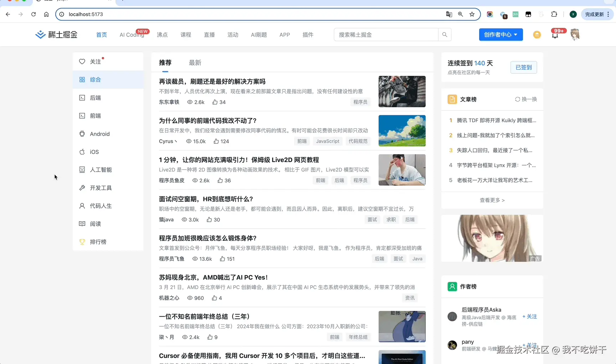View the 排行榜 trophy leaderboard
Viewport: 616px width, 364px height.
click(98, 241)
